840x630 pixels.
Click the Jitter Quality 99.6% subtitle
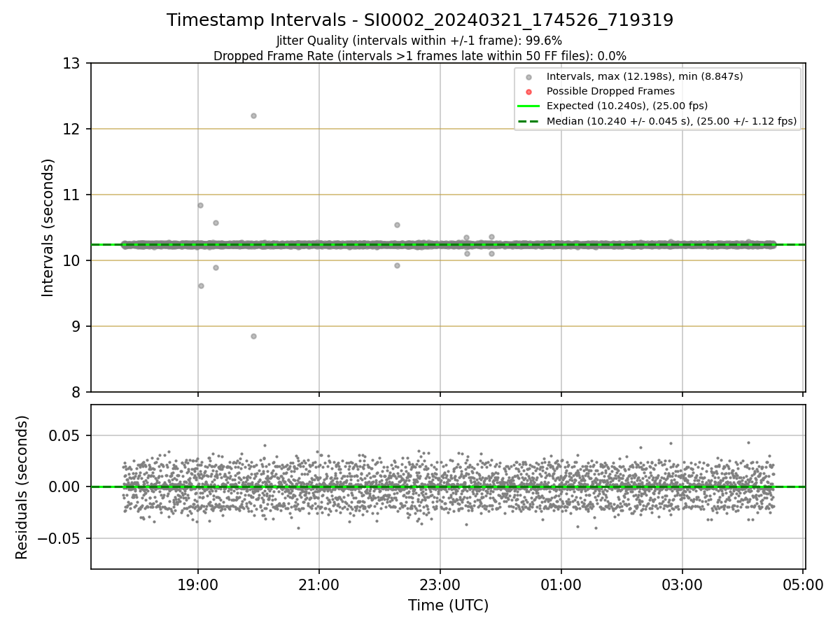pos(419,41)
